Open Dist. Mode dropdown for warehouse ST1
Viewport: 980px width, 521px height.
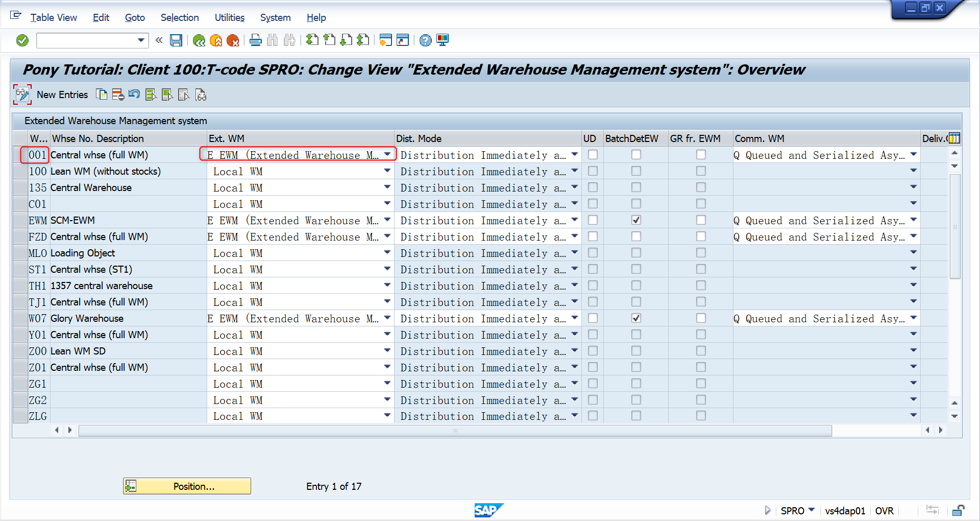tap(575, 269)
